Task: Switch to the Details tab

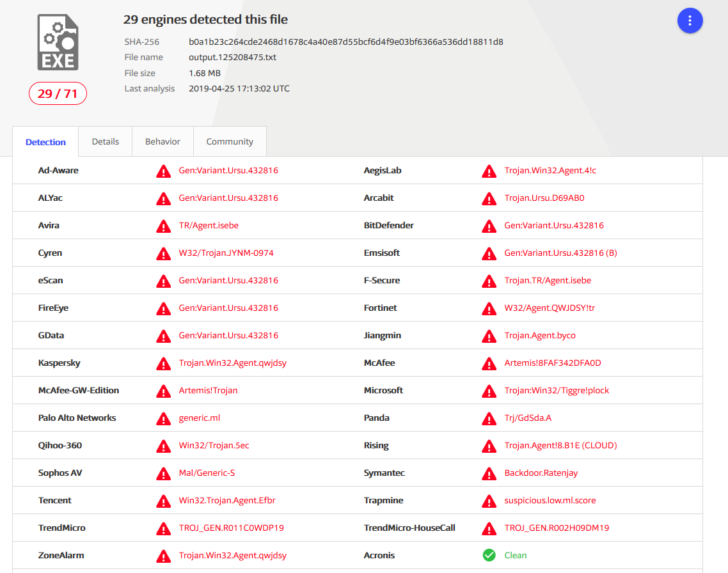Action: [105, 141]
